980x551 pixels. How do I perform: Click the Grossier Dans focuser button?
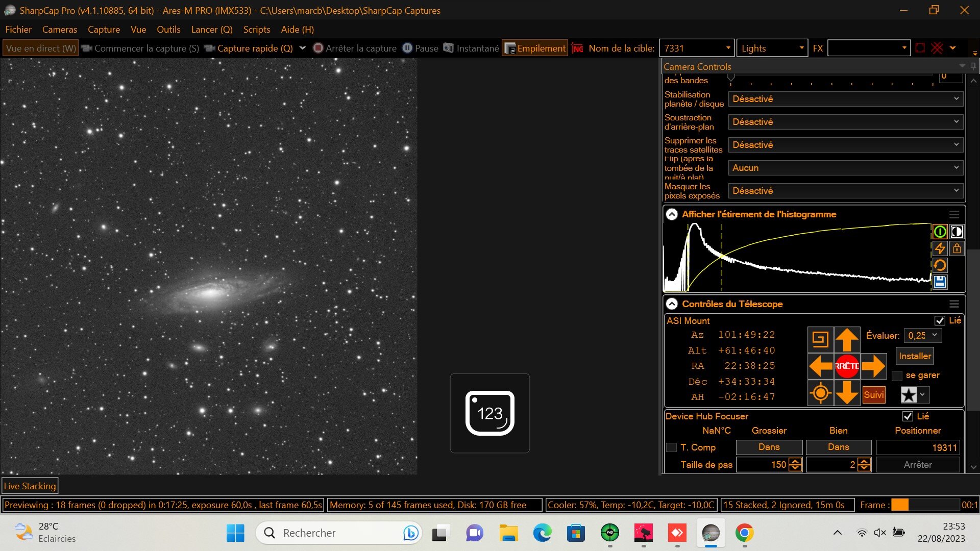tap(769, 447)
